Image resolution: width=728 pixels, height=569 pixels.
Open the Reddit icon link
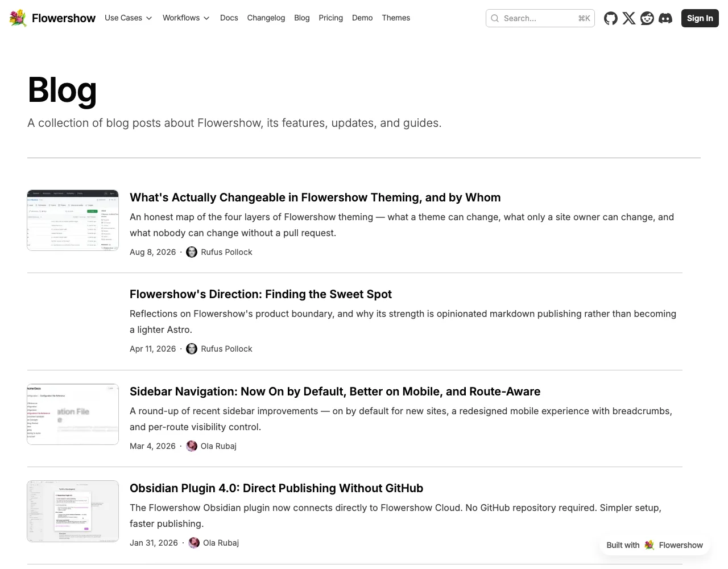647,18
